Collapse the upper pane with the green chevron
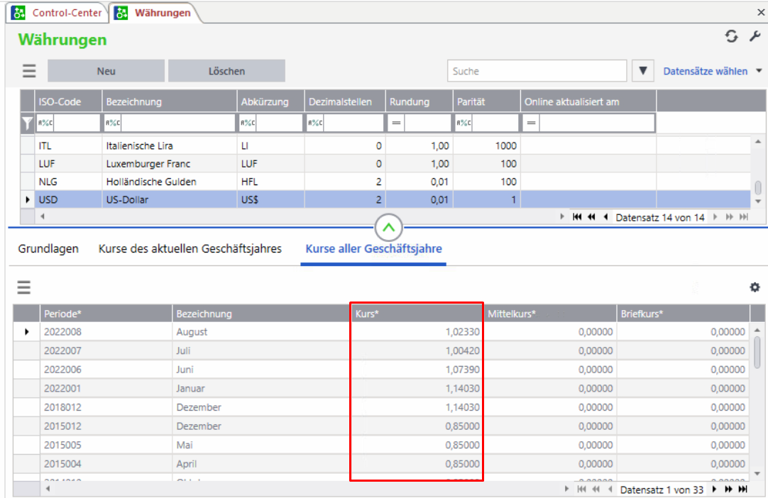 coord(388,228)
